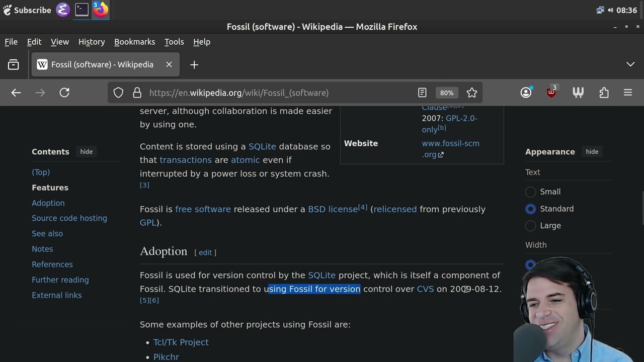Viewport: 644px width, 362px height.
Task: Toggle Reader View icon in URL bar
Action: [x=422, y=93]
